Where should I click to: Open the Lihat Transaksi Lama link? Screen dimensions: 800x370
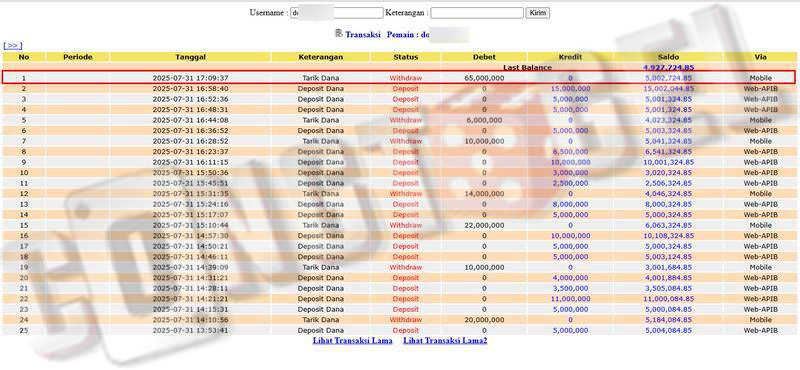pyautogui.click(x=353, y=340)
